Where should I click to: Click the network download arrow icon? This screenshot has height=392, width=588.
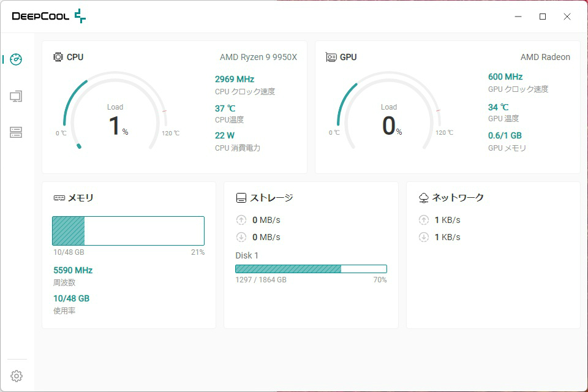pos(424,237)
